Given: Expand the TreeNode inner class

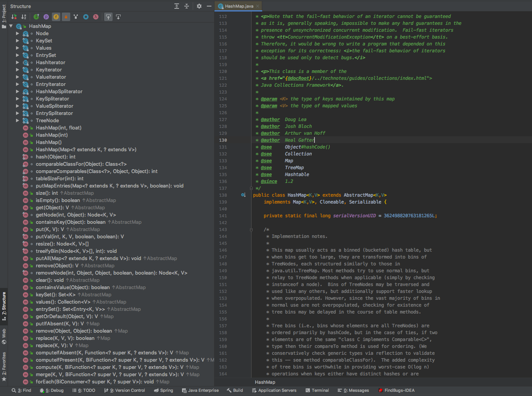Looking at the screenshot, I should (17, 120).
